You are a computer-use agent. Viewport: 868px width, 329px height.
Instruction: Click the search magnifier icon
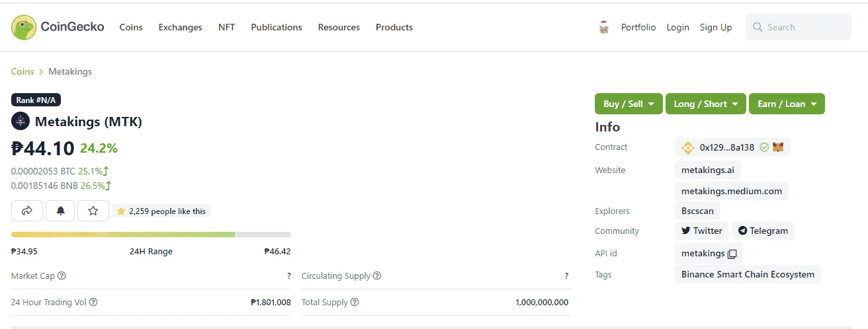point(758,27)
